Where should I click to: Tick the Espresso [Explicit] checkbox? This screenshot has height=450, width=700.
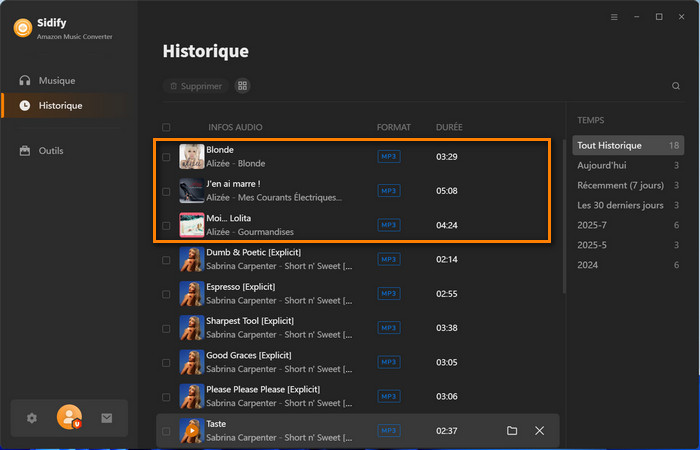[x=166, y=294]
